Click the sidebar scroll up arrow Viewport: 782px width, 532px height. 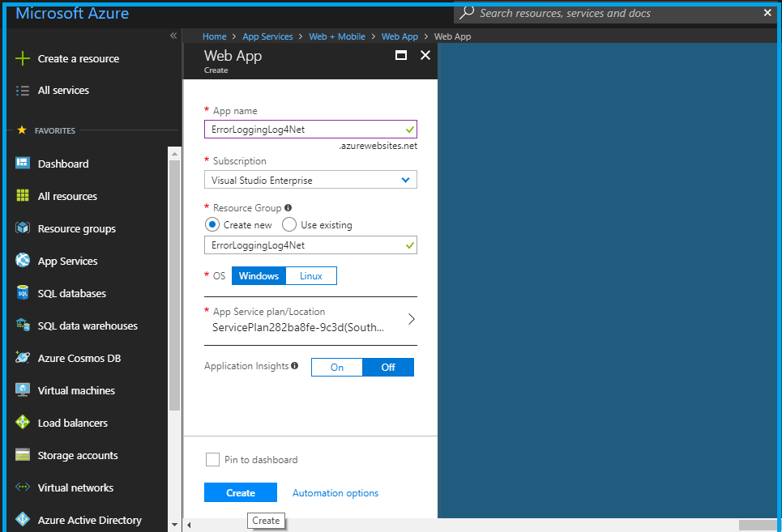tap(174, 154)
